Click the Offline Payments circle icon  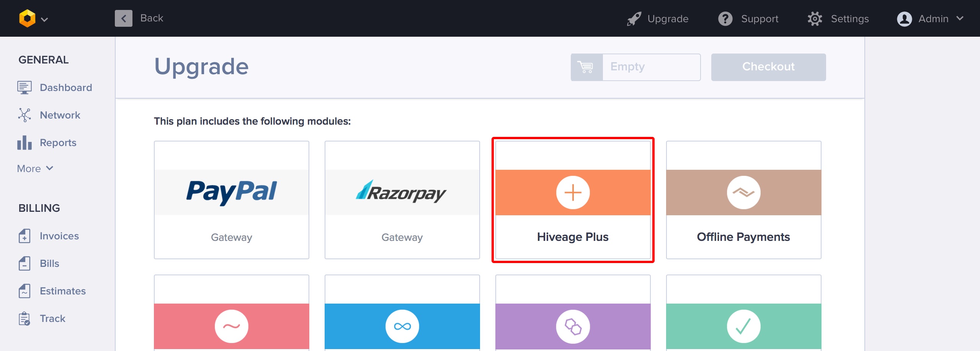pos(743,192)
